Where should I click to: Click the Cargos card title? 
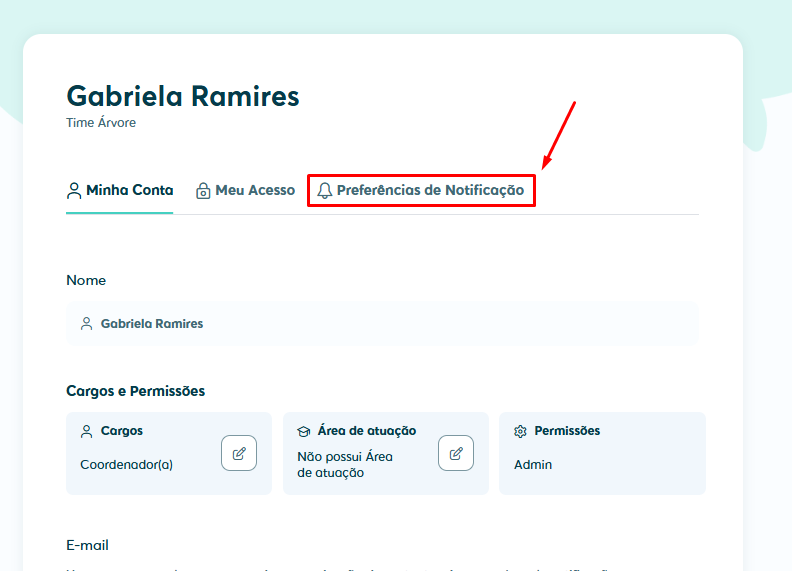[122, 431]
